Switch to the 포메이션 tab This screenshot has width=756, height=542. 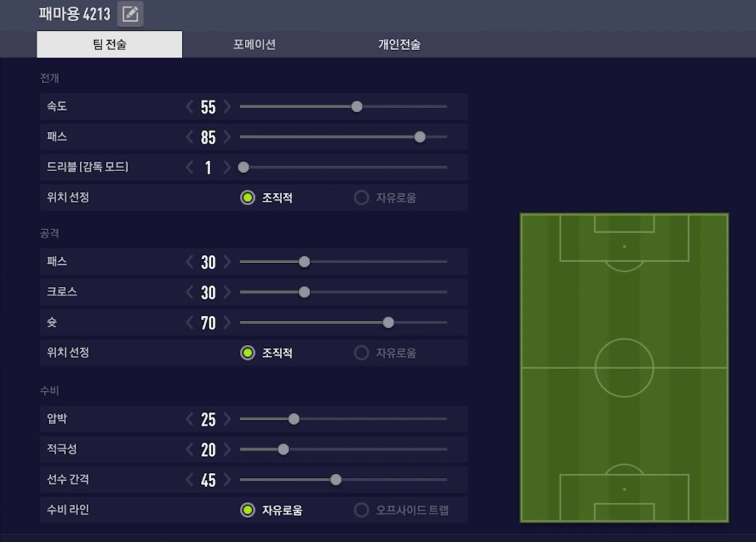coord(254,45)
